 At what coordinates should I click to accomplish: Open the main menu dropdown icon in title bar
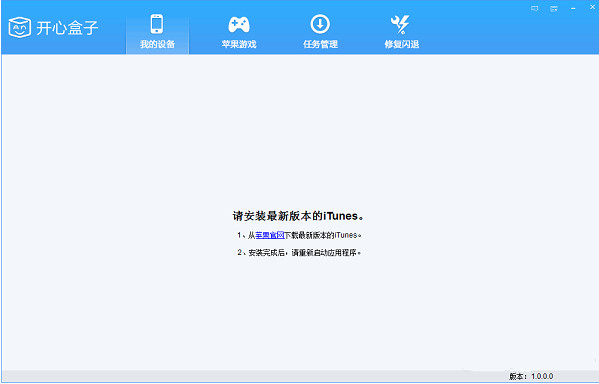pyautogui.click(x=554, y=8)
